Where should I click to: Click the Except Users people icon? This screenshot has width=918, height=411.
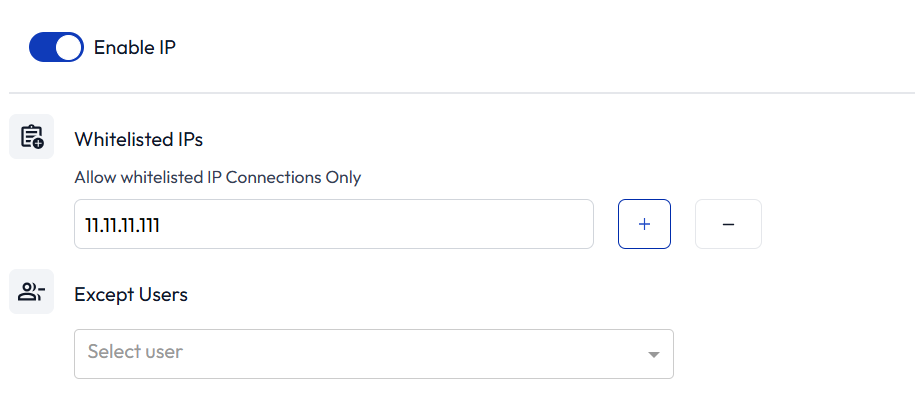tap(32, 292)
